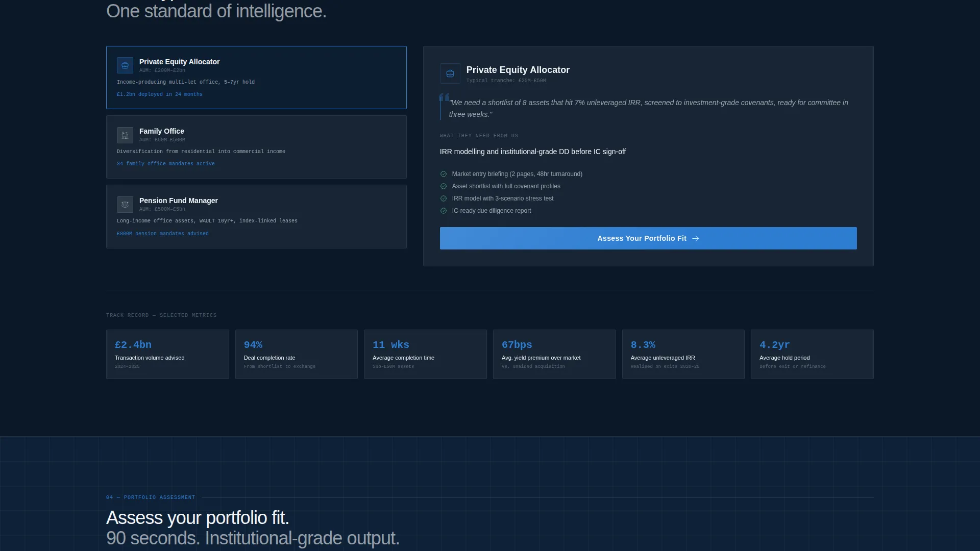Click '£1.2bn deployed in 24 months' link
Screen dimensions: 980x551
[x=160, y=94]
